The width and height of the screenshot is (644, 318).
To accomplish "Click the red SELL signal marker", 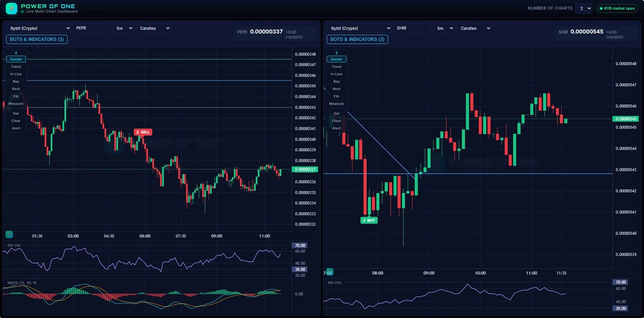I will pyautogui.click(x=143, y=132).
